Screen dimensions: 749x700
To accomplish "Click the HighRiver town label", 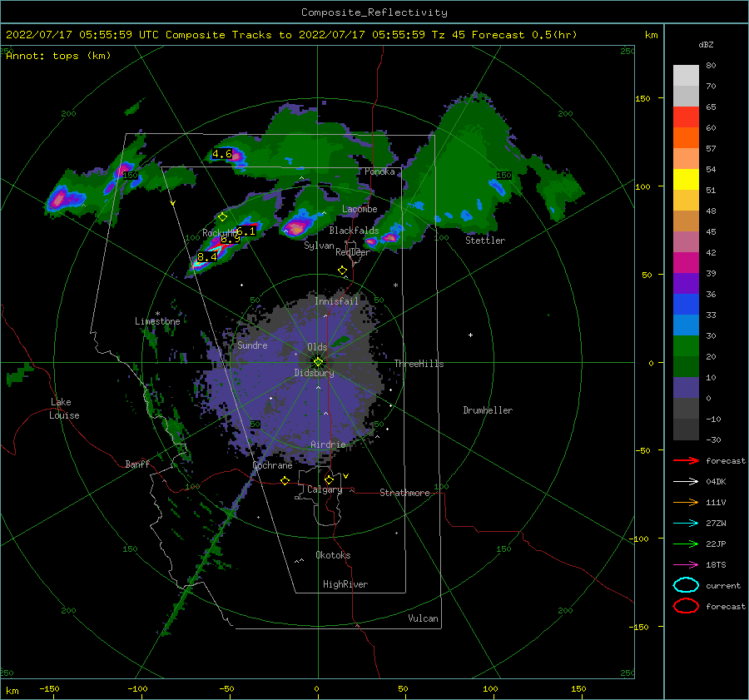I will point(345,584).
